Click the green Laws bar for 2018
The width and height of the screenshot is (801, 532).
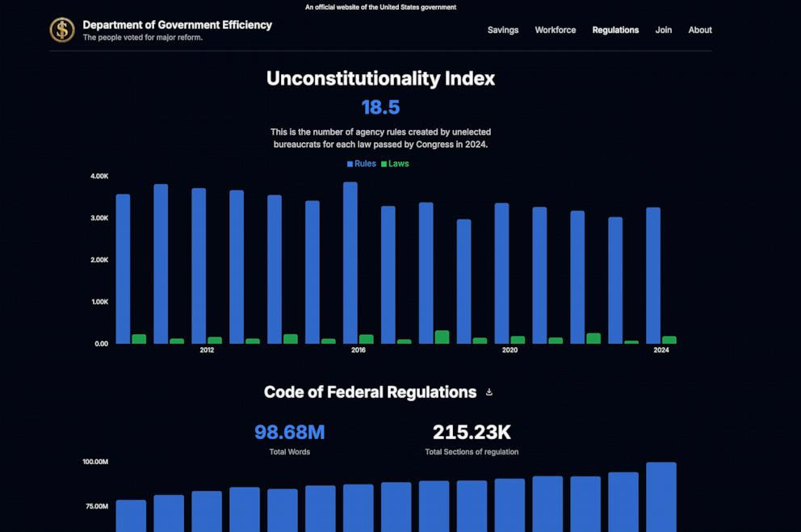[442, 337]
